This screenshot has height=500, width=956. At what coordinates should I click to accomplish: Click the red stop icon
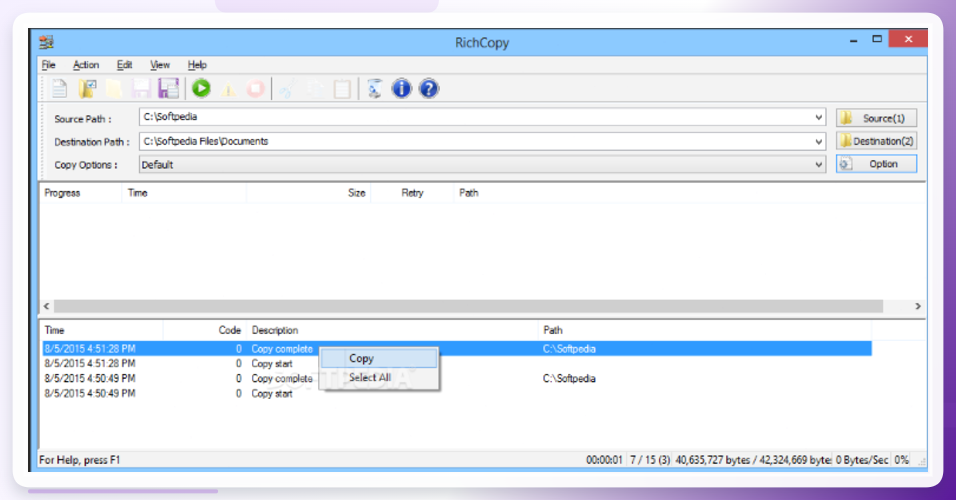(255, 89)
